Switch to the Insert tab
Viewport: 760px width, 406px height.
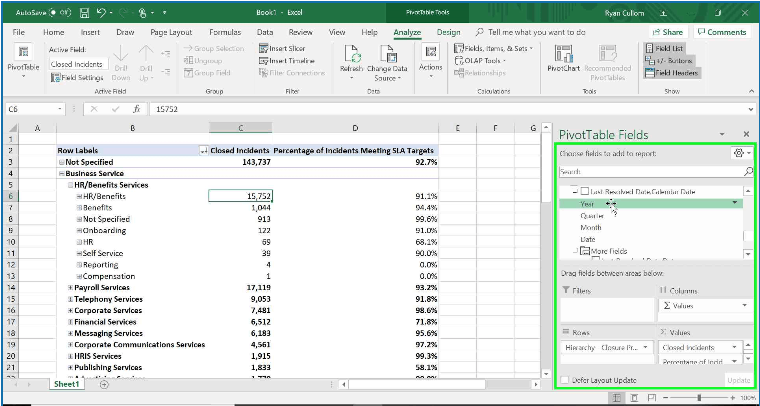click(x=90, y=32)
